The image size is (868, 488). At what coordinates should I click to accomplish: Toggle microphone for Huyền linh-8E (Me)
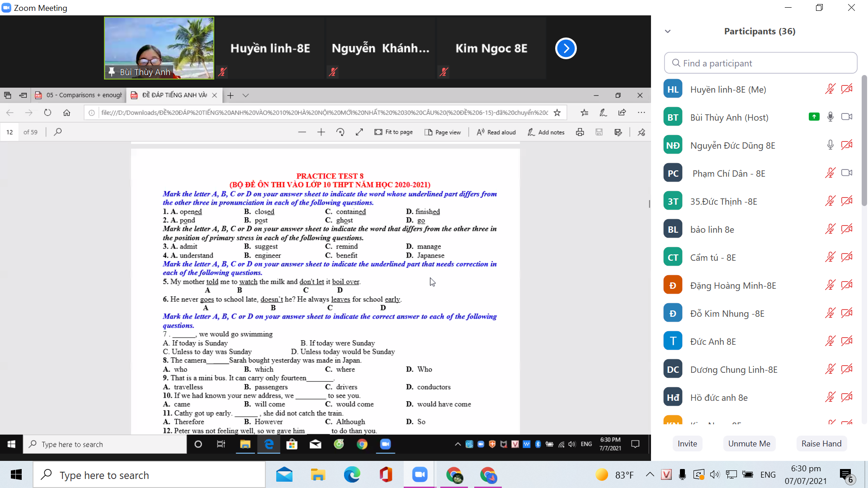830,89
